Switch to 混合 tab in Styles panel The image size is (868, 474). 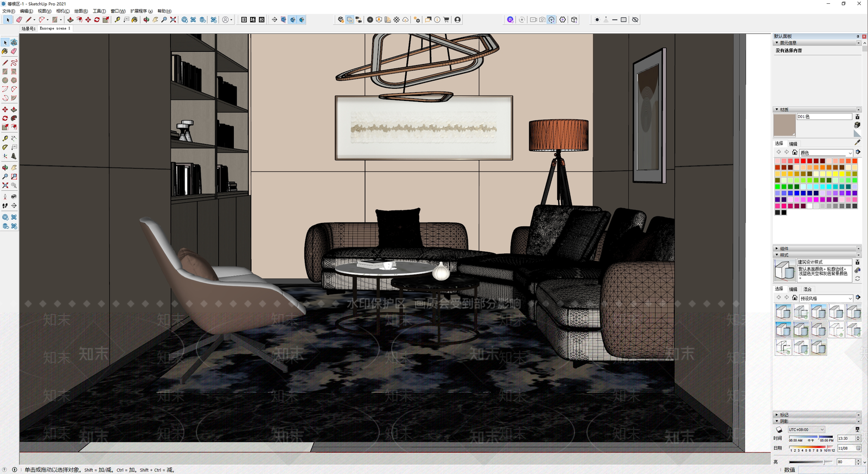pos(807,289)
